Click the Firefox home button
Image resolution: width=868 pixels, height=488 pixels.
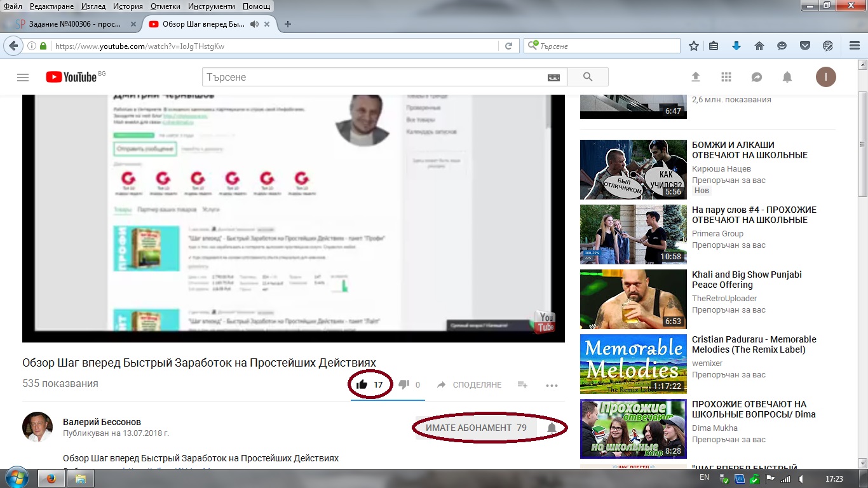759,46
